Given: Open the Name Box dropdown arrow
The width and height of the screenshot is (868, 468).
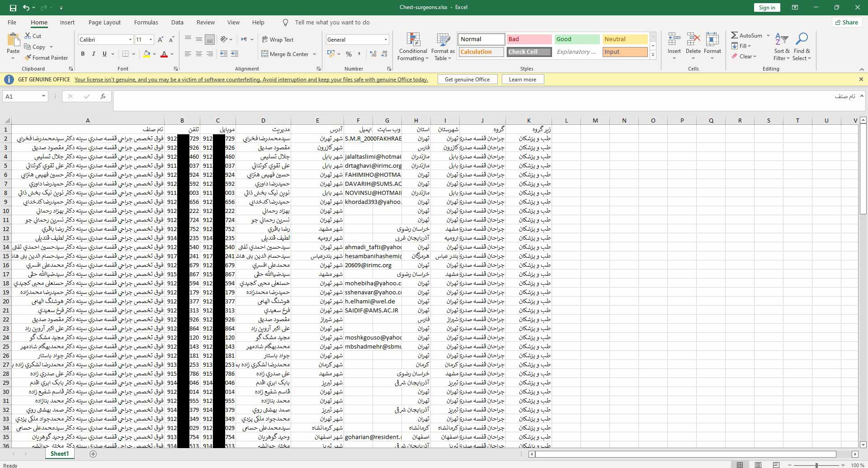Looking at the screenshot, I should pyautogui.click(x=43, y=96).
